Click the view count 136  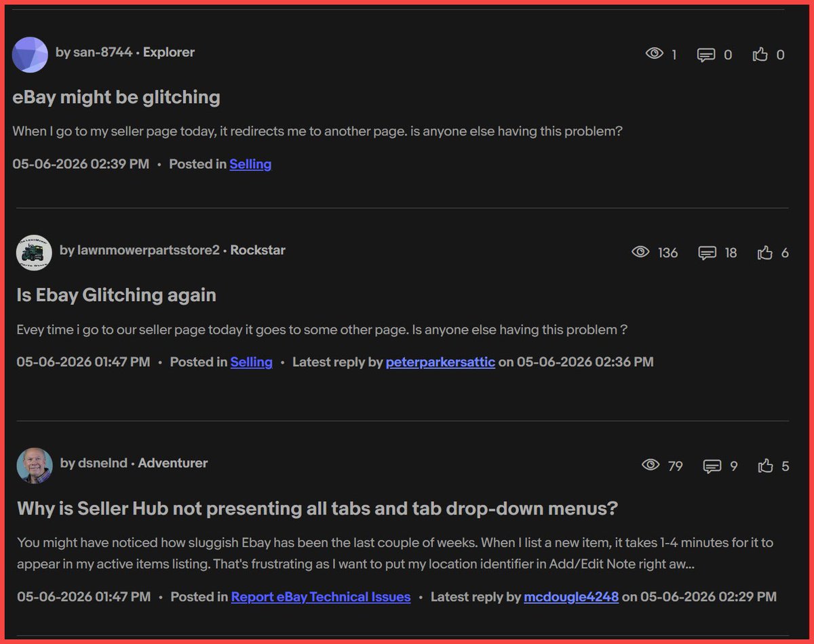667,253
